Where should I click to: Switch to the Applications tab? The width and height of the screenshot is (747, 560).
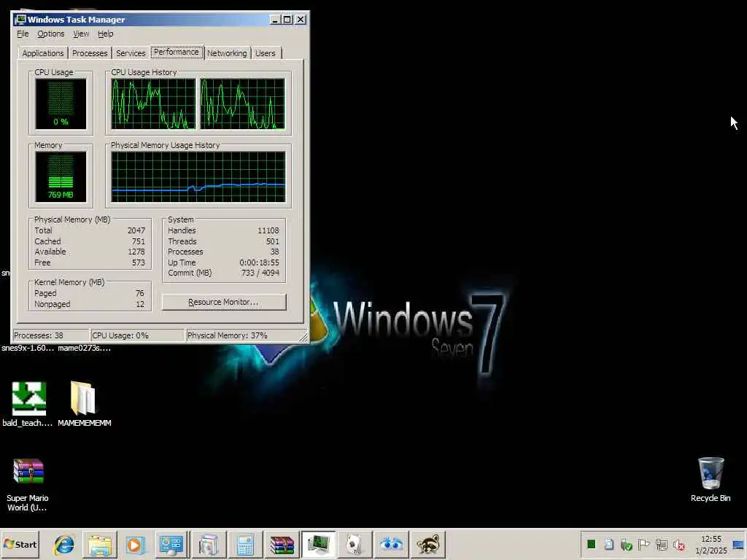(x=43, y=53)
